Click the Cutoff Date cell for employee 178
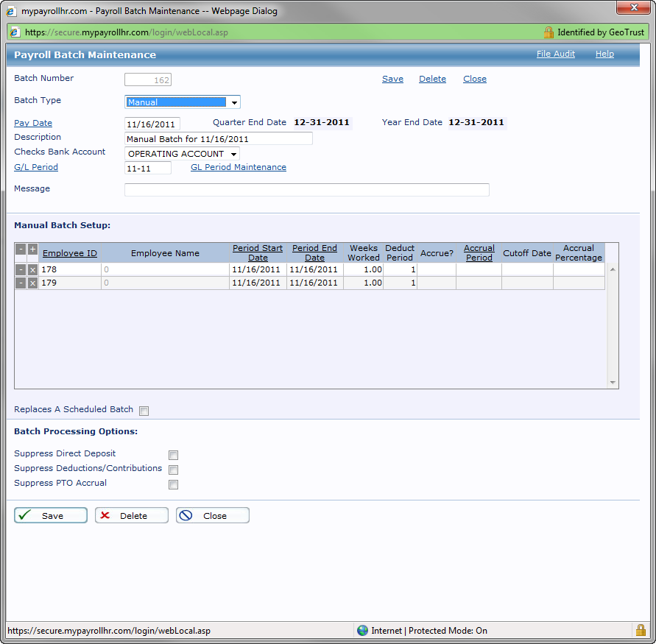 pos(527,269)
